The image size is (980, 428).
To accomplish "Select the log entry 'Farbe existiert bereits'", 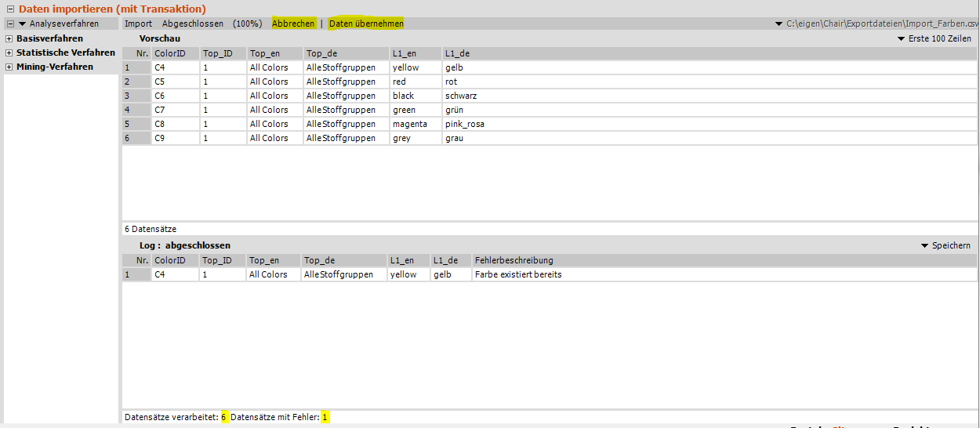I will [517, 274].
